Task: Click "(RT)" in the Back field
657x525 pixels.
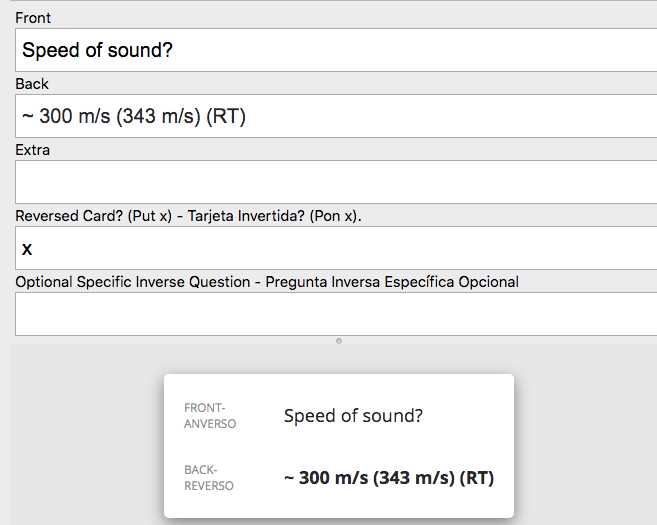Action: pyautogui.click(x=226, y=116)
